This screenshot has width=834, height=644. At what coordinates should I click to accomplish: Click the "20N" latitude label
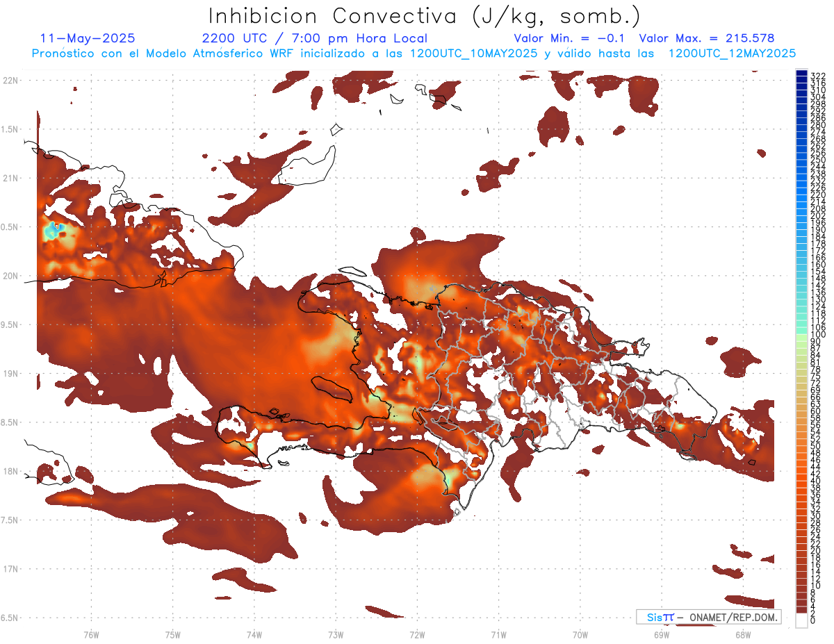pyautogui.click(x=9, y=276)
